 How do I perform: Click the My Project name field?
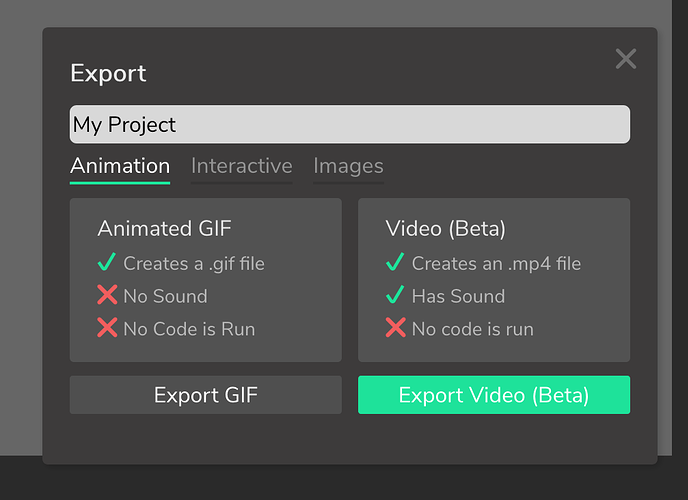point(350,124)
